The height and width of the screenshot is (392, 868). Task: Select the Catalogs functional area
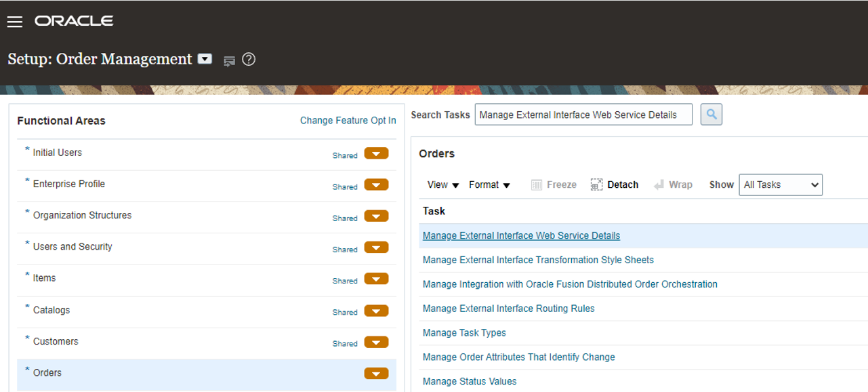pyautogui.click(x=51, y=310)
